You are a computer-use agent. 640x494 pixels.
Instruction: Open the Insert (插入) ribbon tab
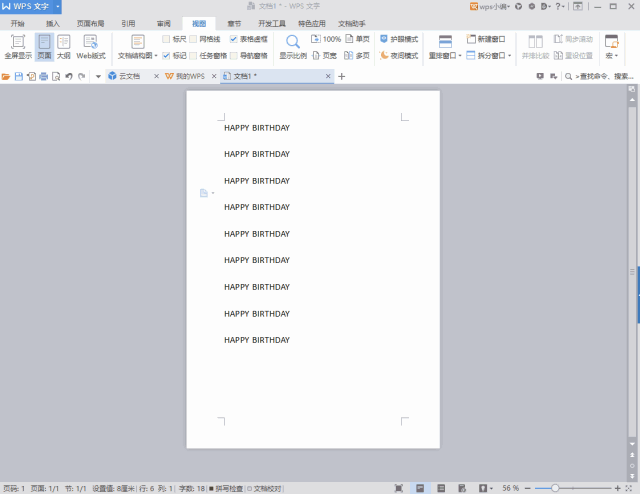[x=53, y=24]
